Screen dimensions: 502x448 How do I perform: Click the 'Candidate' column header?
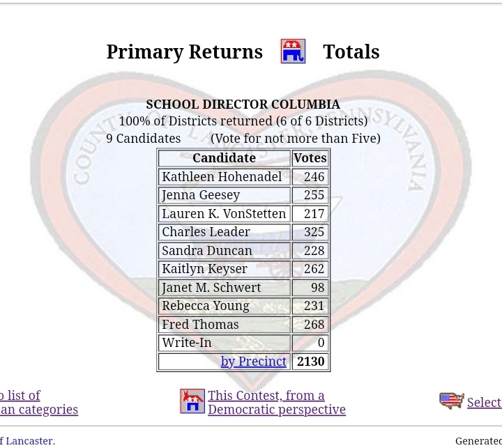[224, 158]
